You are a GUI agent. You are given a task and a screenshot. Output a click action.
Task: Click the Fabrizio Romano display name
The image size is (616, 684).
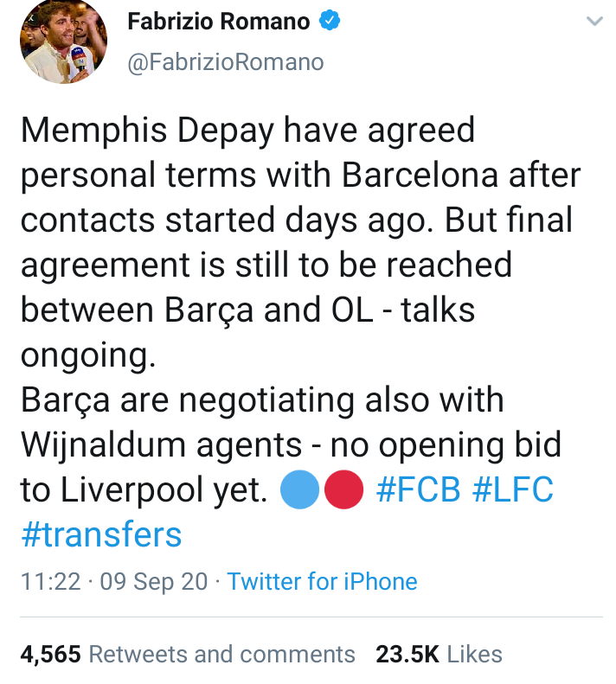(x=219, y=22)
